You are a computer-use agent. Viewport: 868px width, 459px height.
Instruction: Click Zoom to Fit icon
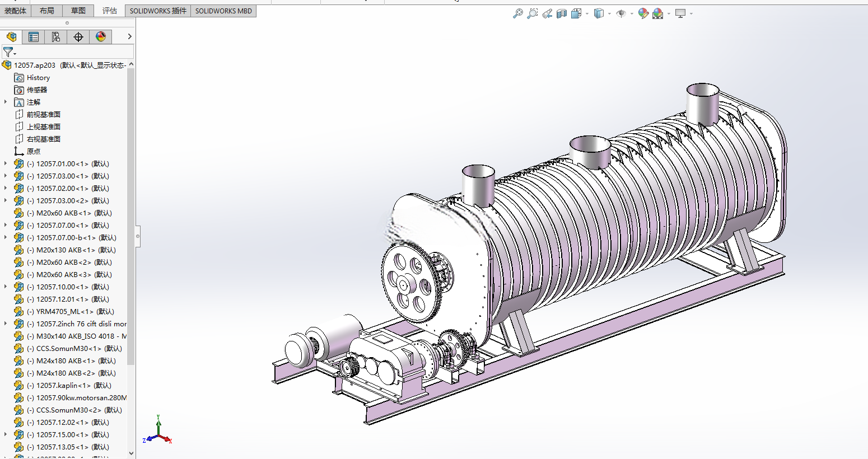518,13
